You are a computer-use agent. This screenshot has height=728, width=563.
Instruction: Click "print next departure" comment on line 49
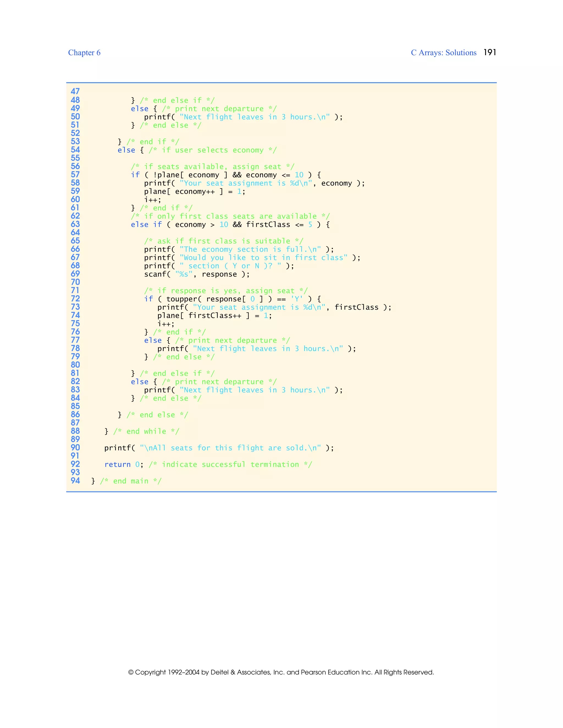219,109
